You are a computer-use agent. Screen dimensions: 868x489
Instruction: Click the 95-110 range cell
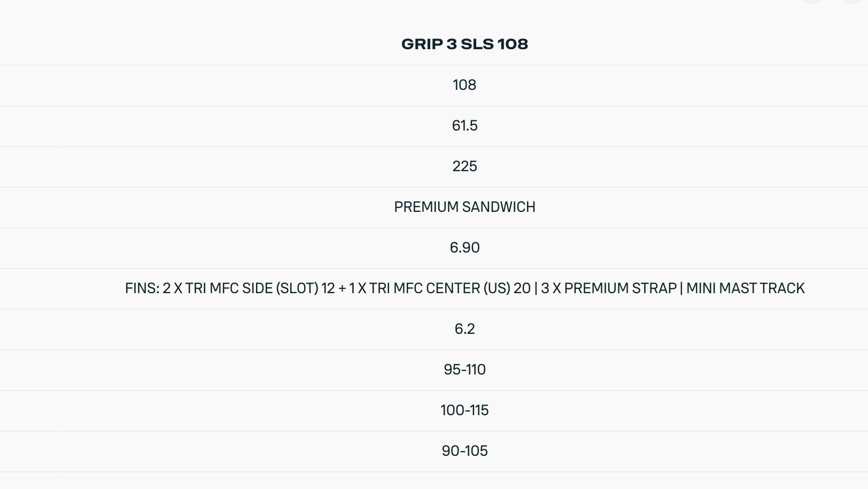(x=464, y=370)
